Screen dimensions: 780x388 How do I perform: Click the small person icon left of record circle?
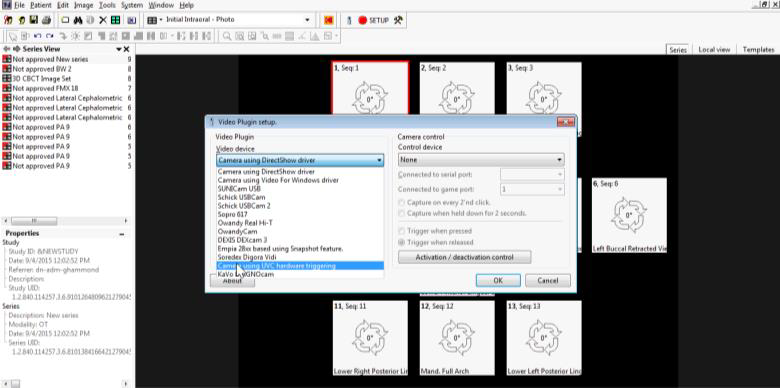click(349, 20)
